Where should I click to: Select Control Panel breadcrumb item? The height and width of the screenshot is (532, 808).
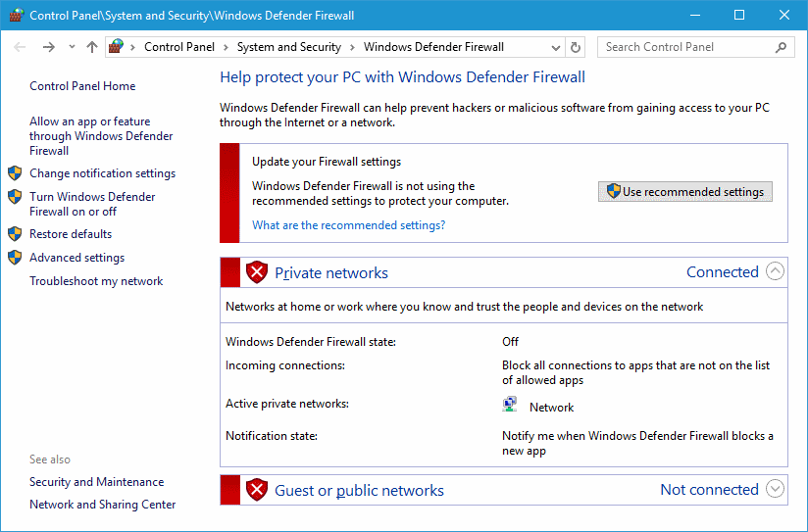[179, 47]
